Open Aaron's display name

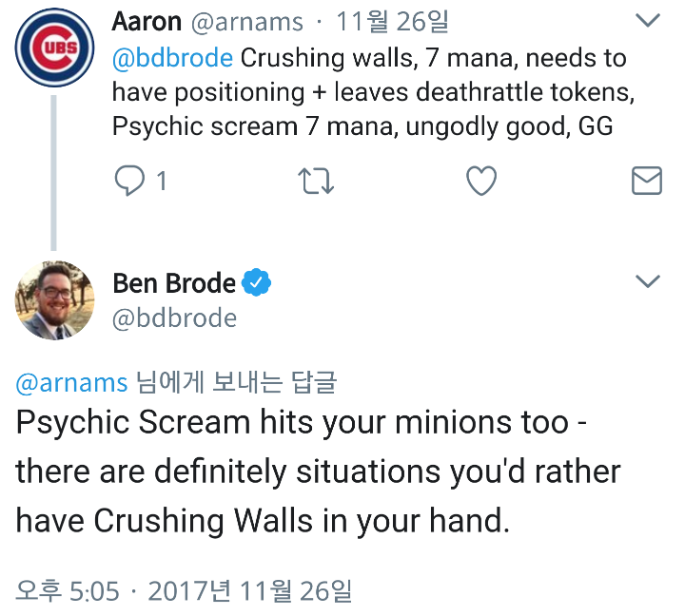click(x=147, y=21)
